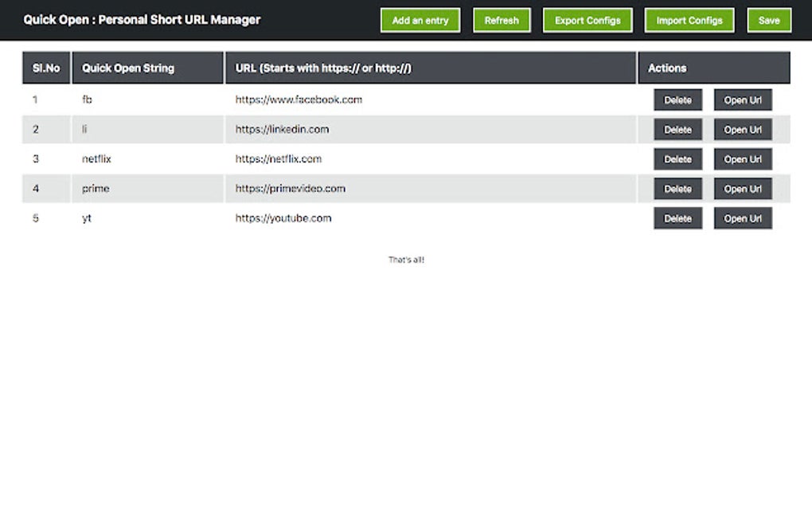This screenshot has width=812, height=508.
Task: Edit the fb quick open string field
Action: [147, 100]
